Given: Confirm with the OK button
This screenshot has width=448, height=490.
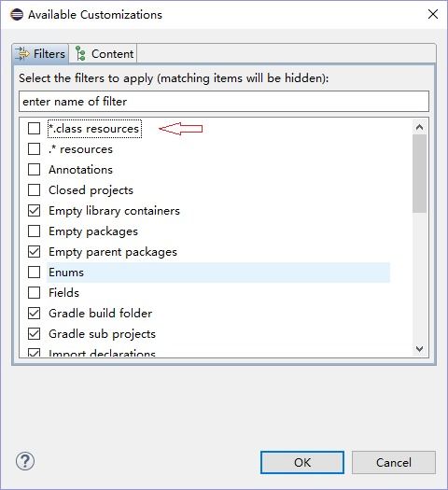Looking at the screenshot, I should click(302, 462).
